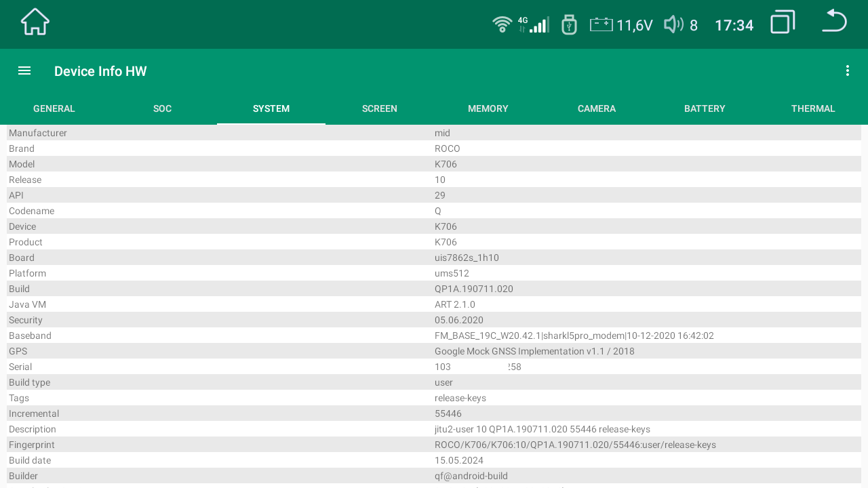Tap the back arrow icon

pyautogui.click(x=834, y=21)
